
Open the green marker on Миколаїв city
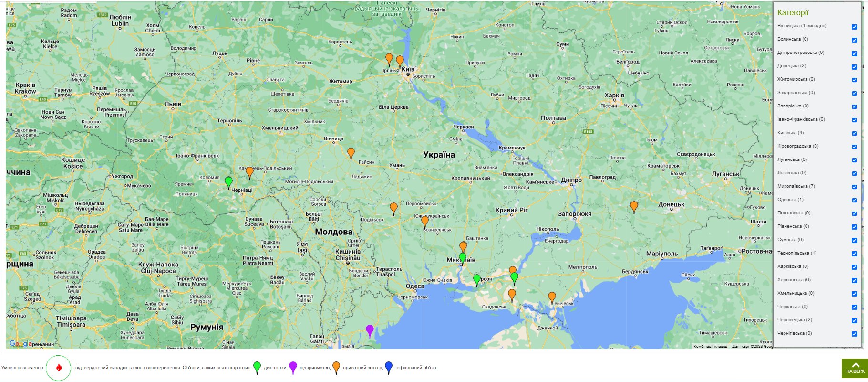462,259
